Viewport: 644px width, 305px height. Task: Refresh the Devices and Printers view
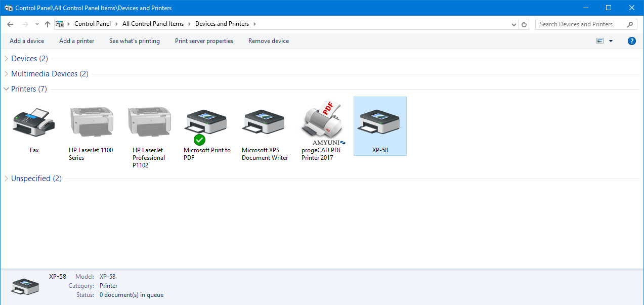pyautogui.click(x=524, y=24)
